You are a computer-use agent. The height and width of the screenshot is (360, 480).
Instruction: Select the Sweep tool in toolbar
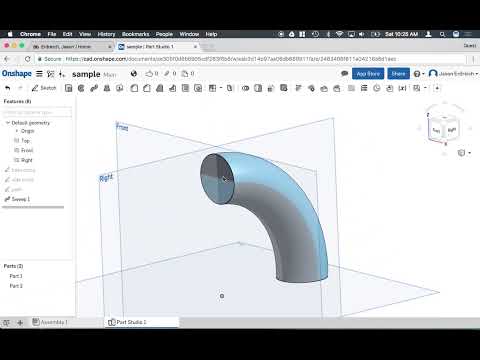94,88
